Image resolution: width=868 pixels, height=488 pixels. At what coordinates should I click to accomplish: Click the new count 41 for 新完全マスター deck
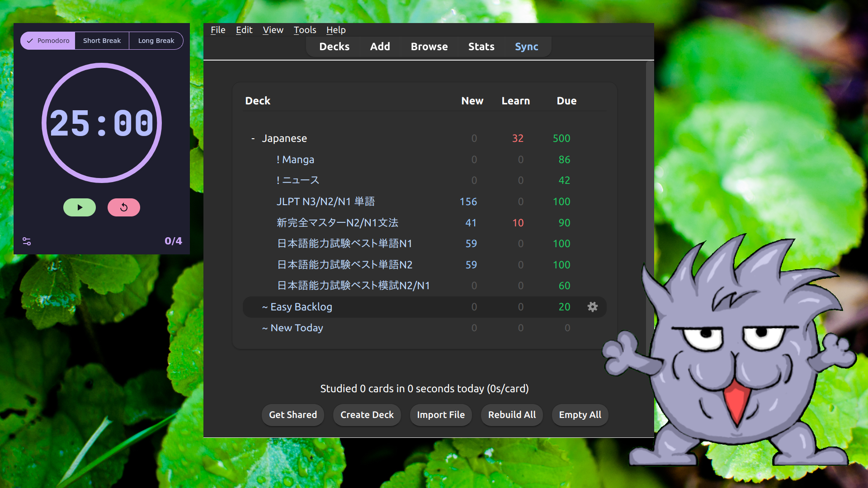pyautogui.click(x=471, y=223)
